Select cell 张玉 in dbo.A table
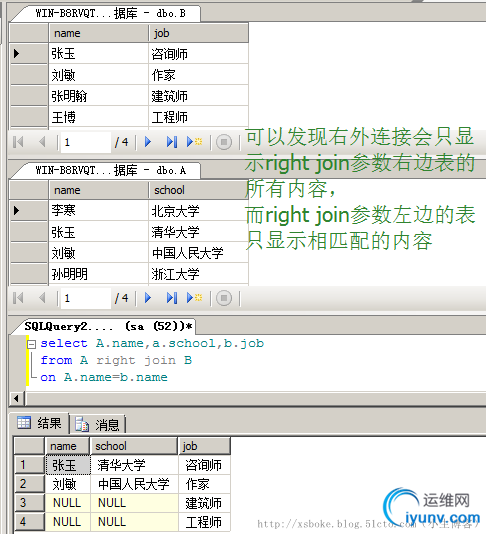 (x=99, y=232)
